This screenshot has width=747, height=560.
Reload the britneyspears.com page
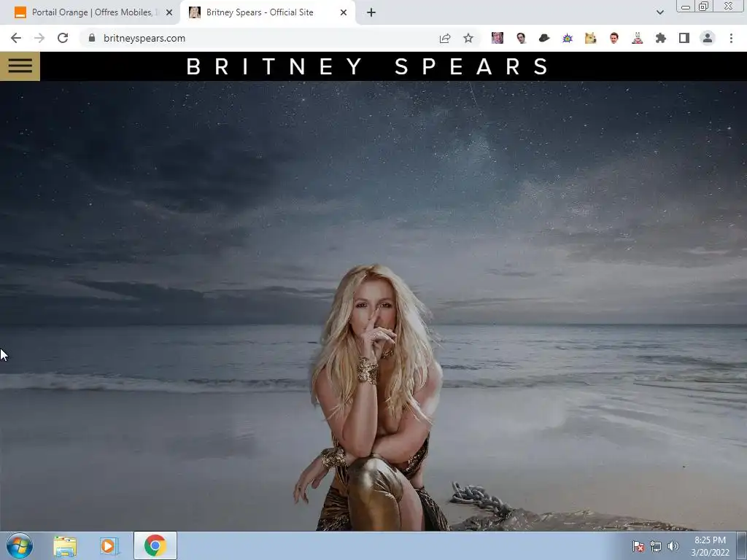click(x=63, y=38)
